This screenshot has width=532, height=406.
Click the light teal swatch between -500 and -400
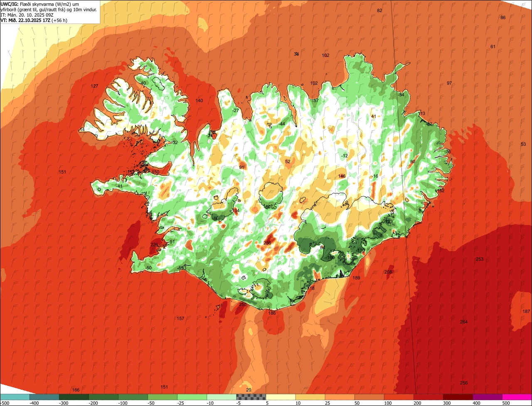pos(15,397)
